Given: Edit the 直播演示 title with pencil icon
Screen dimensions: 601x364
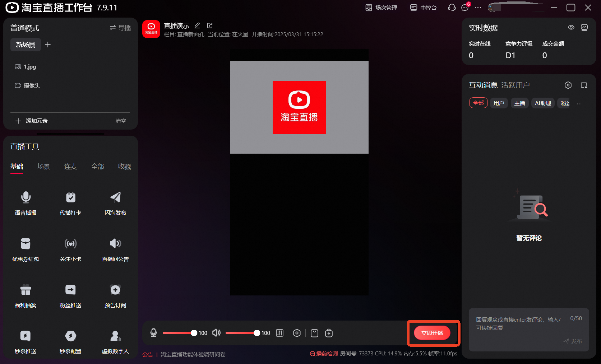Looking at the screenshot, I should 197,25.
